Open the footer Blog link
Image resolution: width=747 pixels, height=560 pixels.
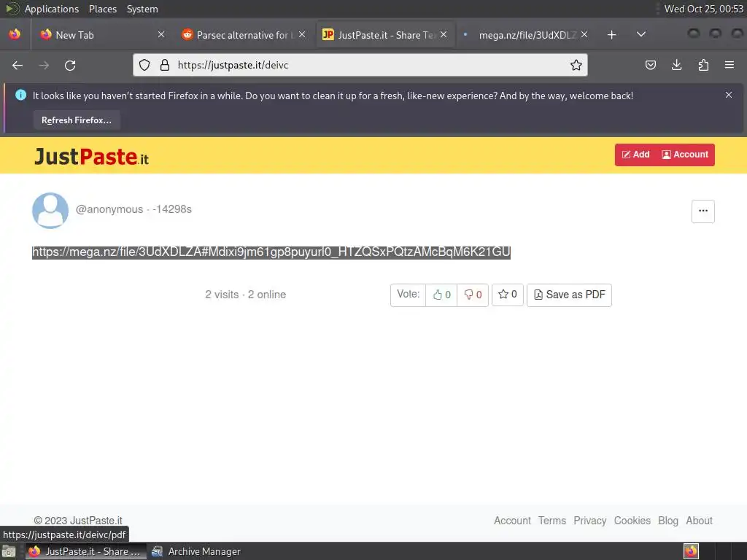tap(668, 521)
